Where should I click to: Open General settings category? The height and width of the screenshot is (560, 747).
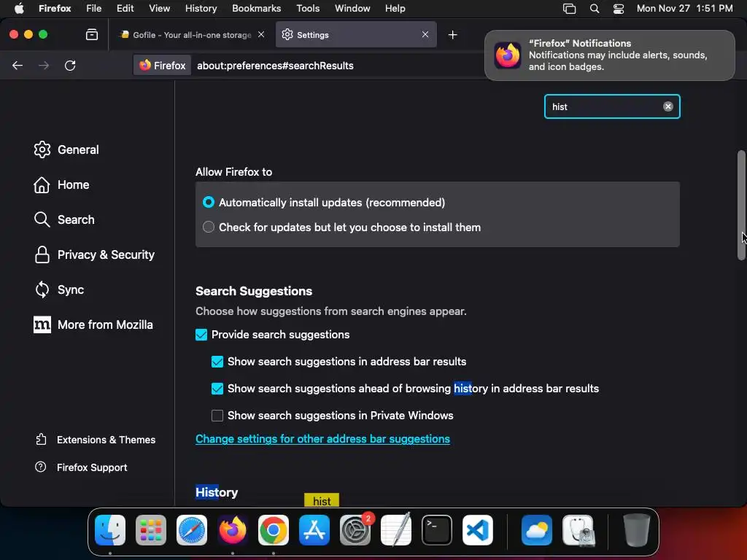point(66,149)
